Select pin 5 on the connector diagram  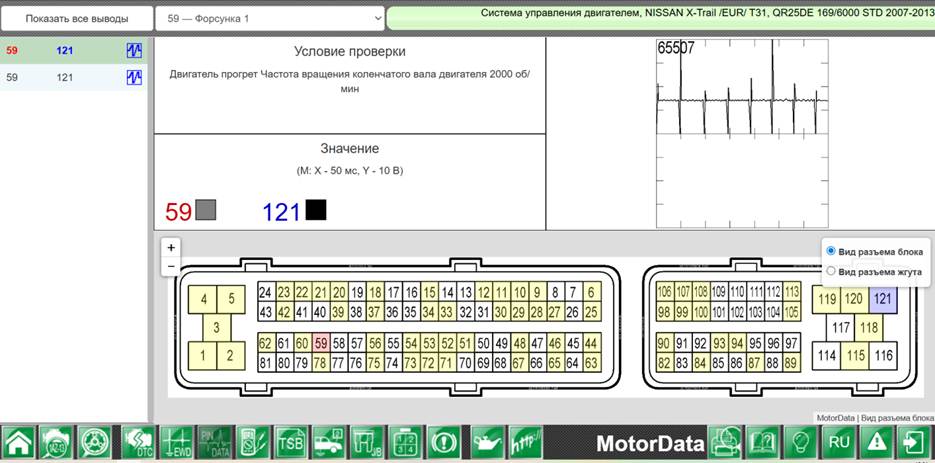coord(231,300)
